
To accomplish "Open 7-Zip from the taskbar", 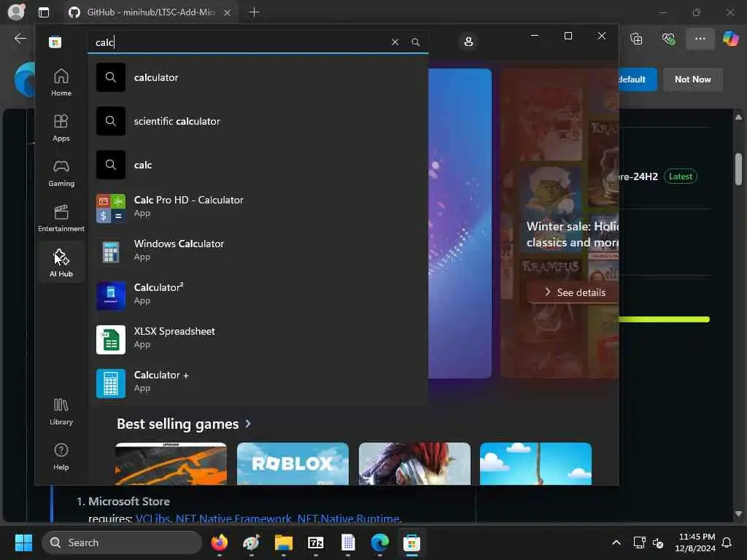I will click(x=315, y=542).
